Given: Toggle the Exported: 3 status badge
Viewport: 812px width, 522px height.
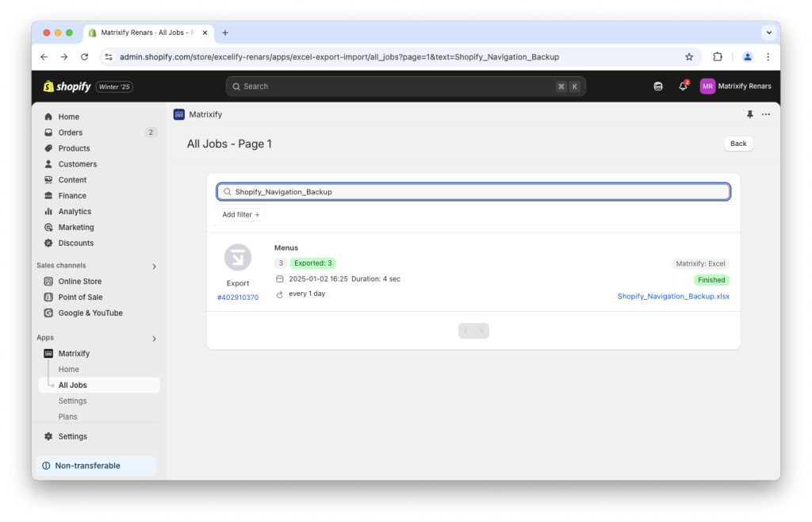Looking at the screenshot, I should pos(312,262).
